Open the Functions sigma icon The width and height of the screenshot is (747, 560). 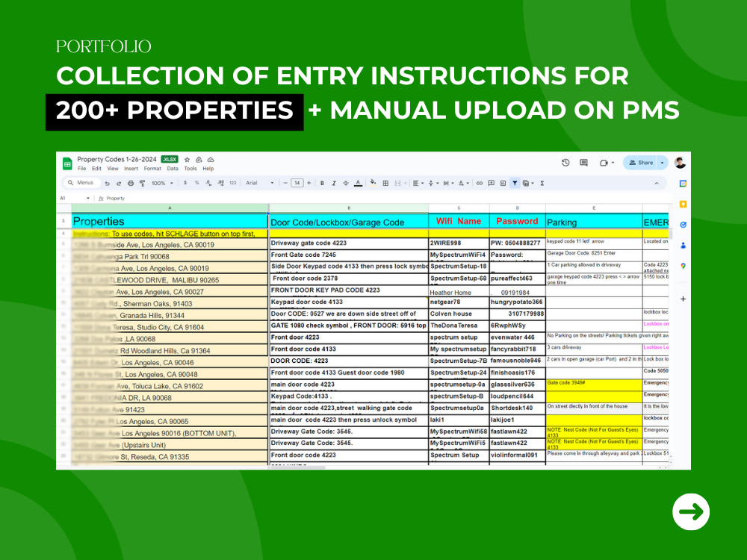click(x=542, y=183)
